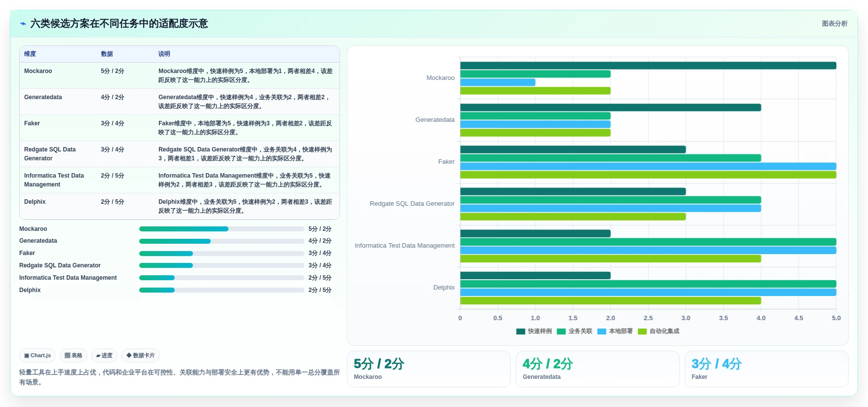Click the blue lightning icon beside the title
The height and width of the screenshot is (407, 868).
pos(23,24)
